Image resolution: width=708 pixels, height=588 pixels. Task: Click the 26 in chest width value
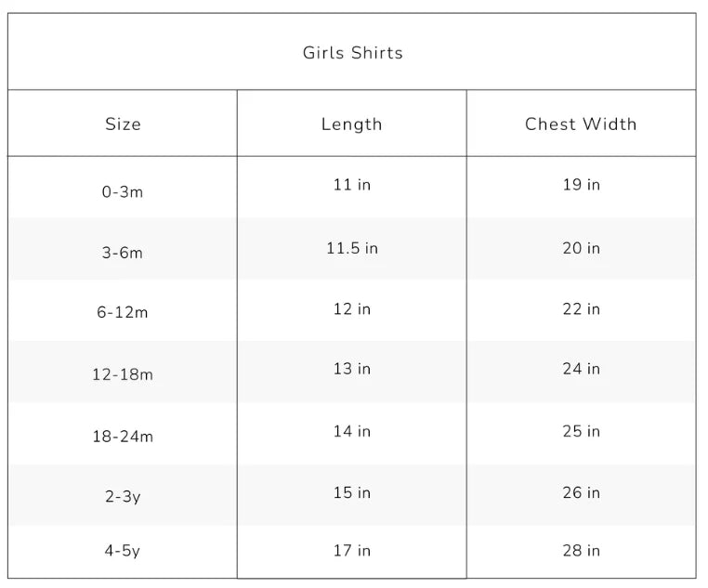point(581,492)
